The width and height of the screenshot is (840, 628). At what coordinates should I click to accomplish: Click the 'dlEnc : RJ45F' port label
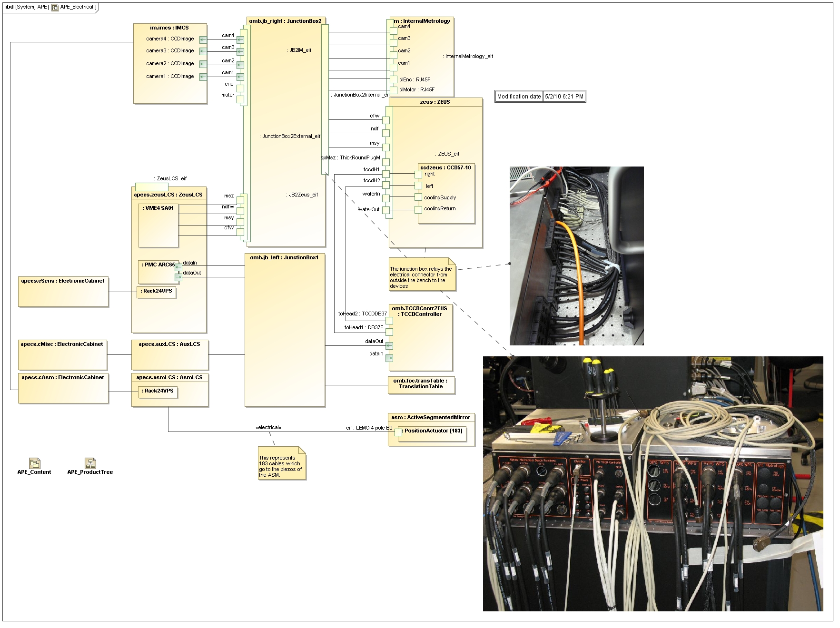point(415,79)
